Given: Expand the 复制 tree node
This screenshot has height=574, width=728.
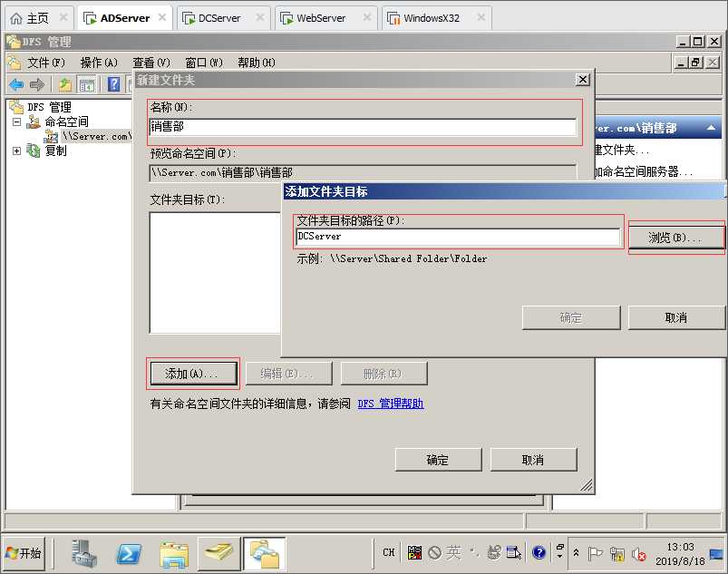Looking at the screenshot, I should tap(16, 151).
